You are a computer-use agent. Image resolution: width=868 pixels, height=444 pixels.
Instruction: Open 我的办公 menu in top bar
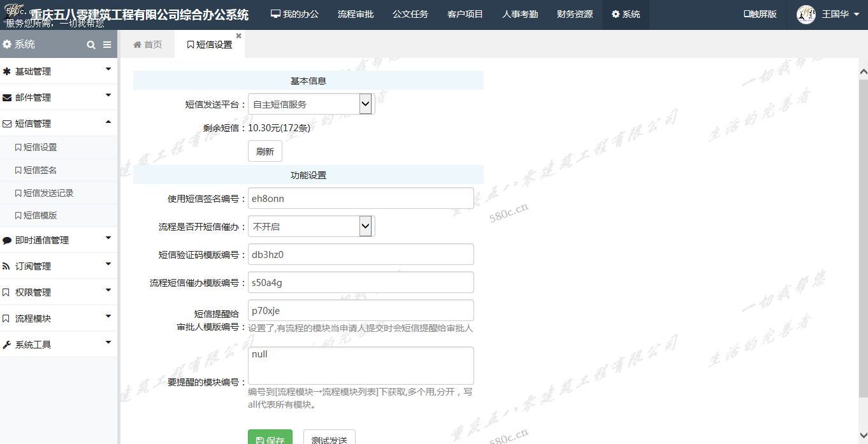[294, 14]
